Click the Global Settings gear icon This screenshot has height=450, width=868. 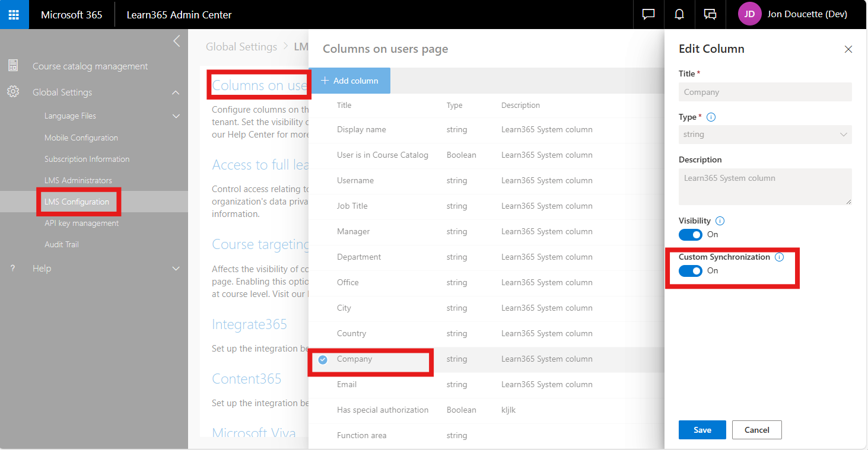point(13,92)
